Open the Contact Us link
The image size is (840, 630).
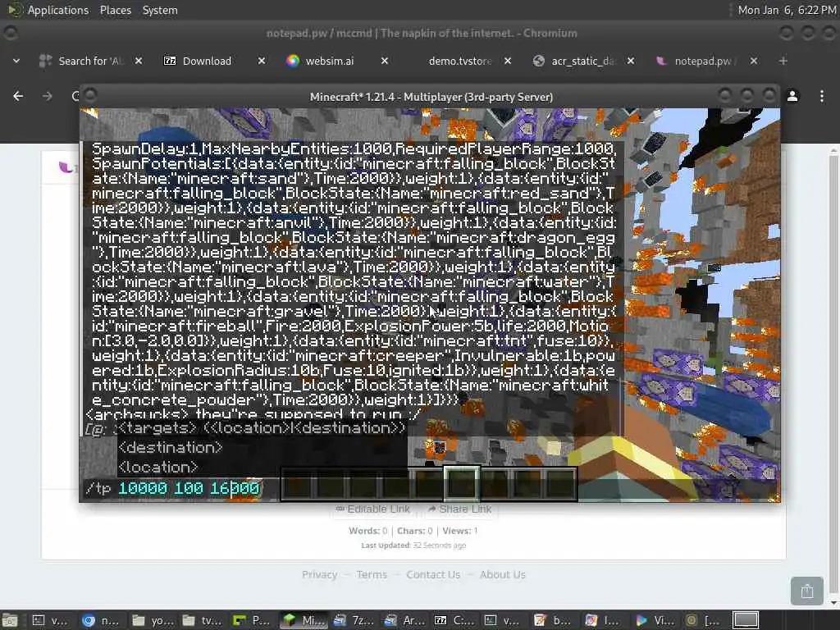433,574
